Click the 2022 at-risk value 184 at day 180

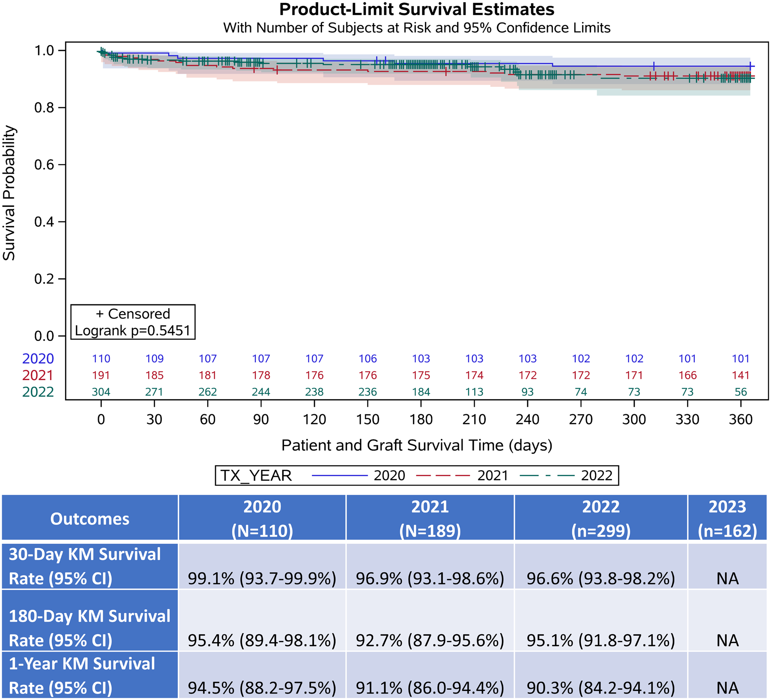tap(421, 392)
